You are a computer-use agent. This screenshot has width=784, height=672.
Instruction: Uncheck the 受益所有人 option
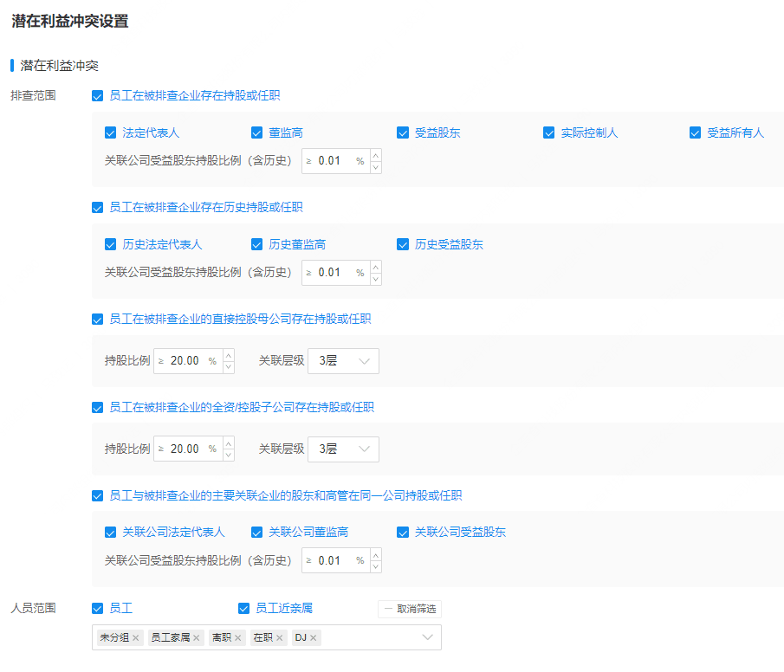pyautogui.click(x=695, y=133)
